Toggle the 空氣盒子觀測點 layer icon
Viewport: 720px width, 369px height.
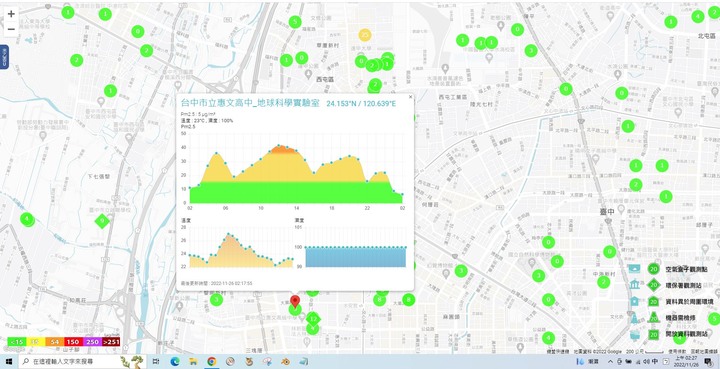pos(634,269)
